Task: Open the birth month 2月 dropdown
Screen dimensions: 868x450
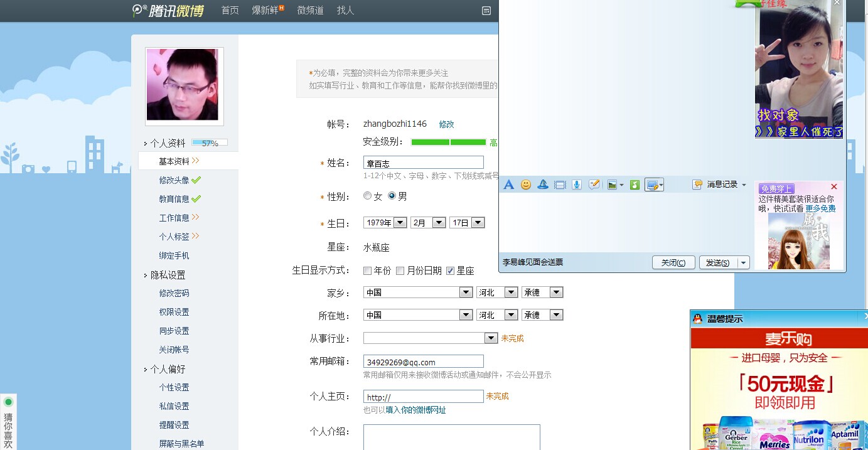Action: click(x=428, y=223)
